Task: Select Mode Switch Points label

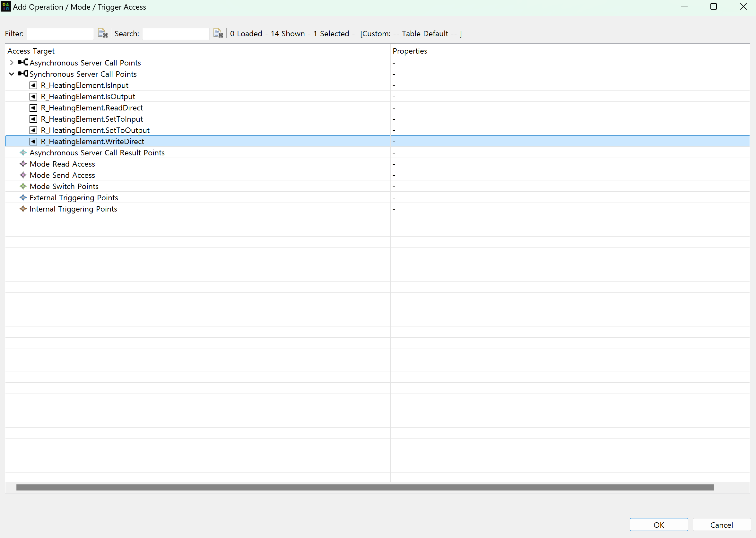Action: tap(64, 187)
